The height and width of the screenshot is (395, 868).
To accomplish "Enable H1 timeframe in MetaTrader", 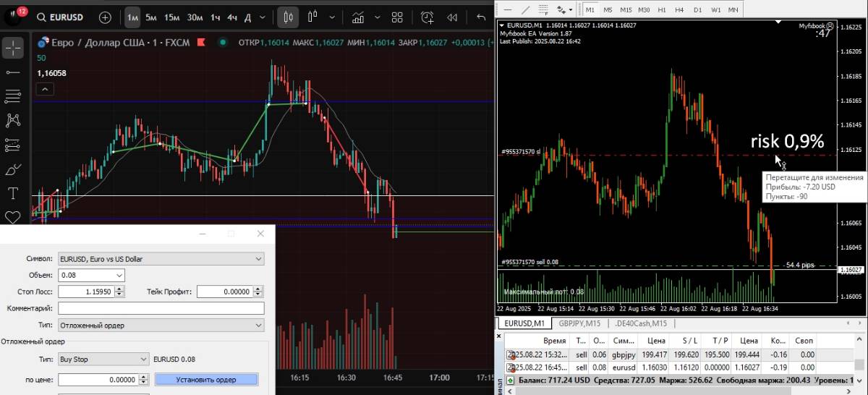I will (661, 9).
